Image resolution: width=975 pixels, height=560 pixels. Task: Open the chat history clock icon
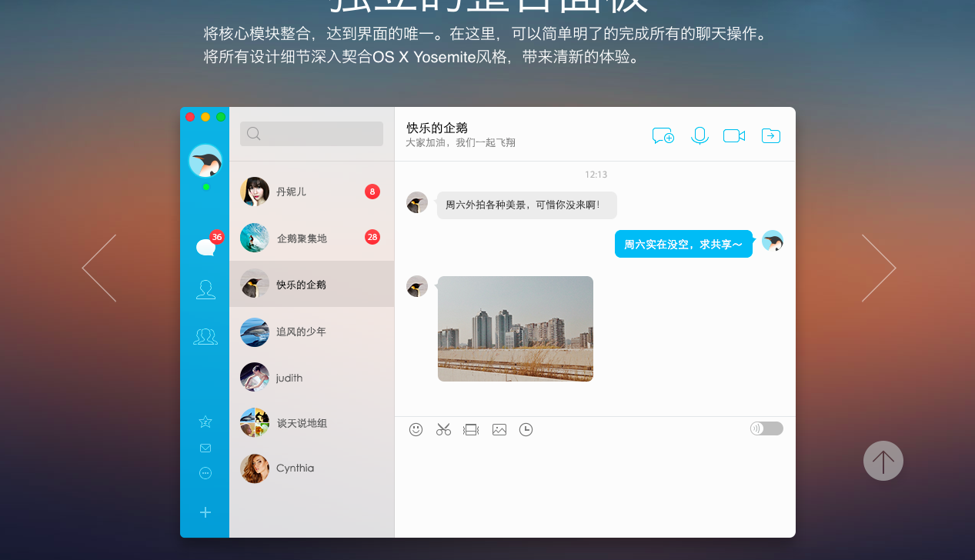click(x=526, y=429)
